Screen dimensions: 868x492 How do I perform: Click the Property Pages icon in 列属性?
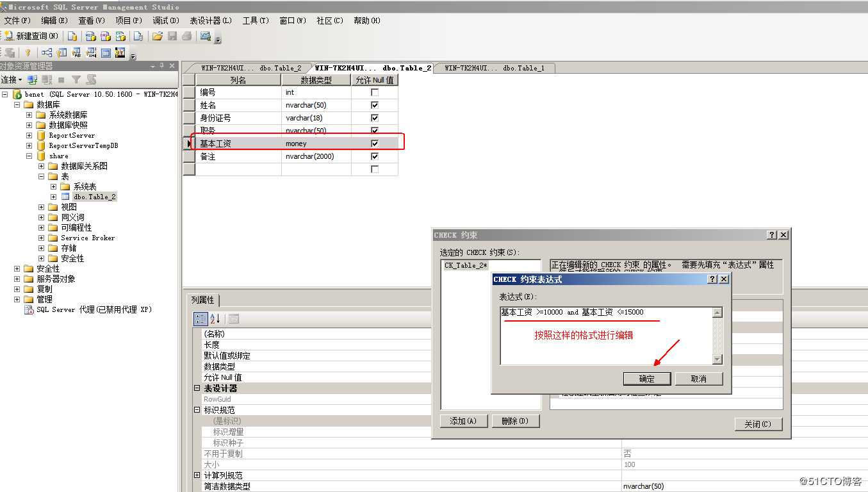(x=234, y=318)
